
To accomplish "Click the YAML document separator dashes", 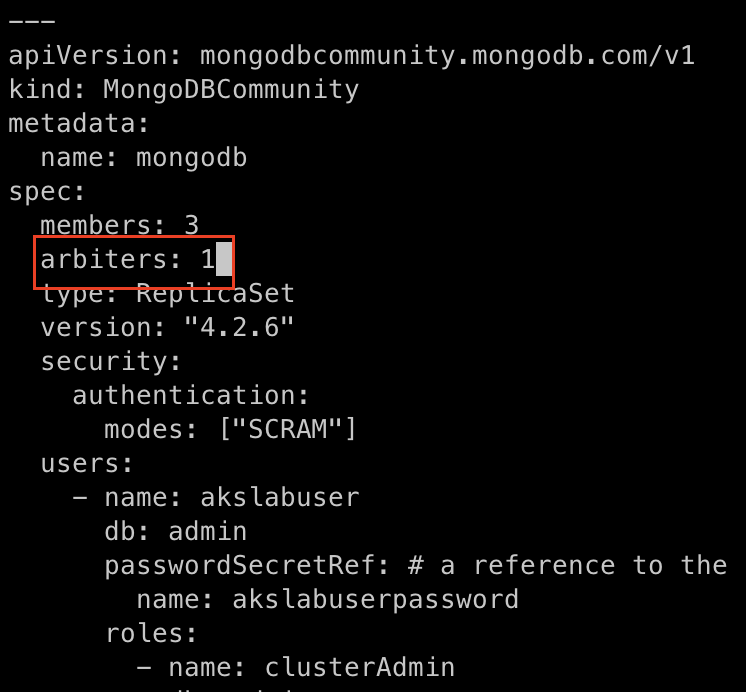I will click(32, 21).
